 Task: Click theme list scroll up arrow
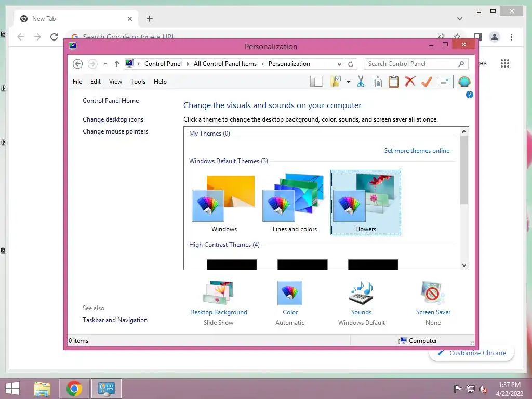pos(464,131)
